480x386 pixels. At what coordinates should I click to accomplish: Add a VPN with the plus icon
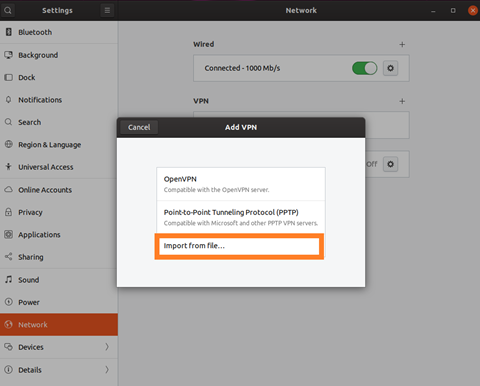402,101
